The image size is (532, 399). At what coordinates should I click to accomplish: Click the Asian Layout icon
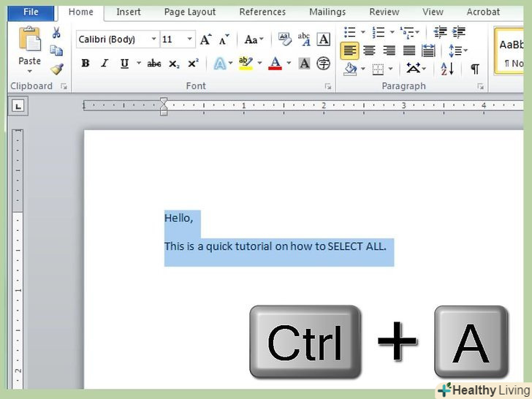[x=414, y=69]
